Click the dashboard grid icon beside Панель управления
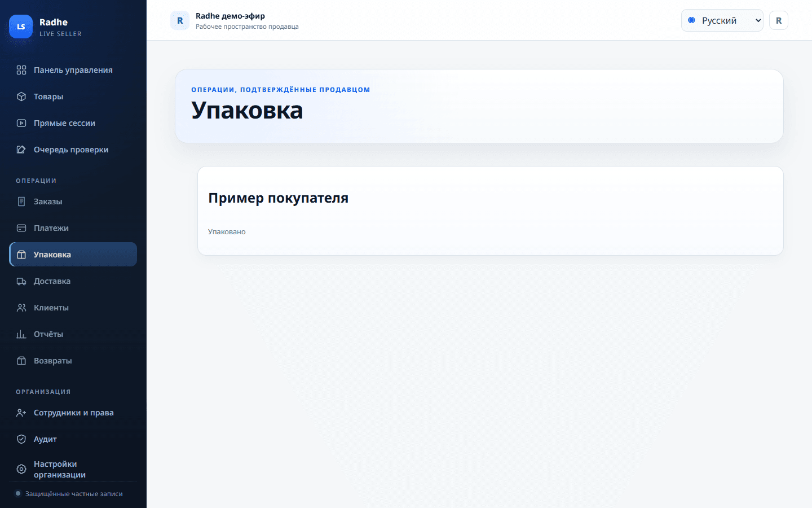This screenshot has width=812, height=508. [21, 70]
